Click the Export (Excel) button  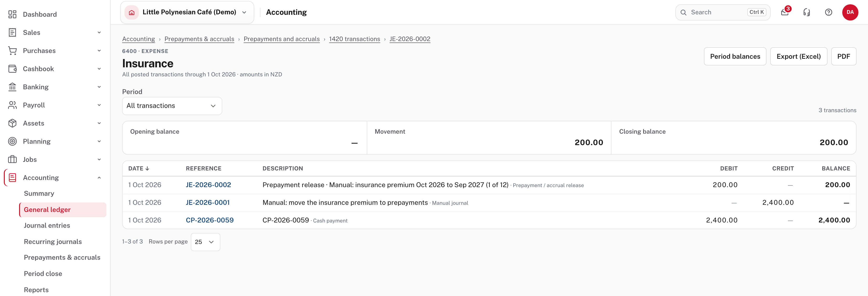(799, 56)
